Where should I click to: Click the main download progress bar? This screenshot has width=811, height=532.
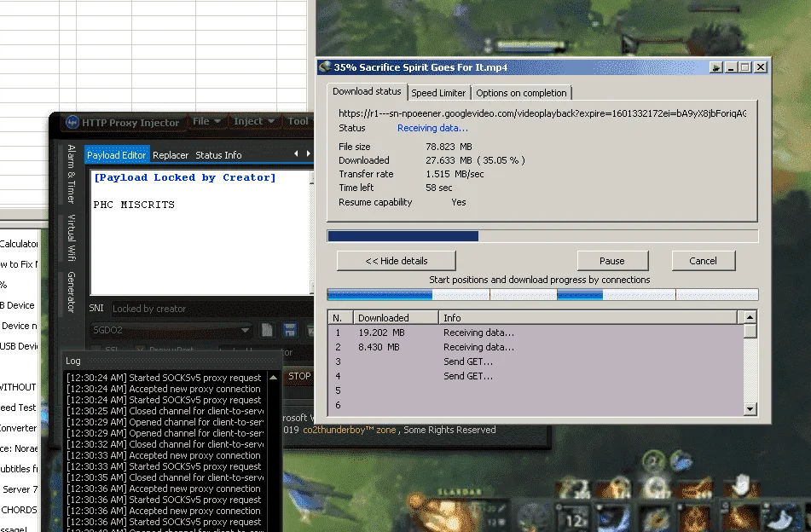coord(542,236)
